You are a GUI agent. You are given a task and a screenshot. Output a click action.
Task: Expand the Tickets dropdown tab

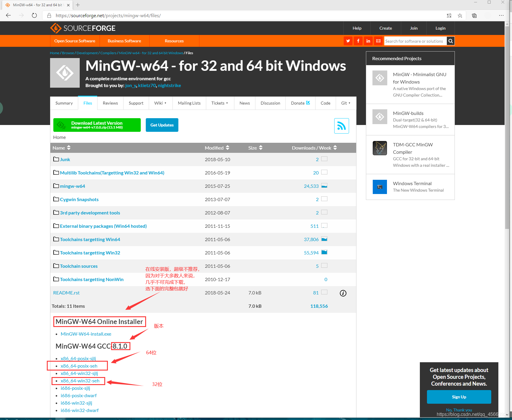[220, 103]
